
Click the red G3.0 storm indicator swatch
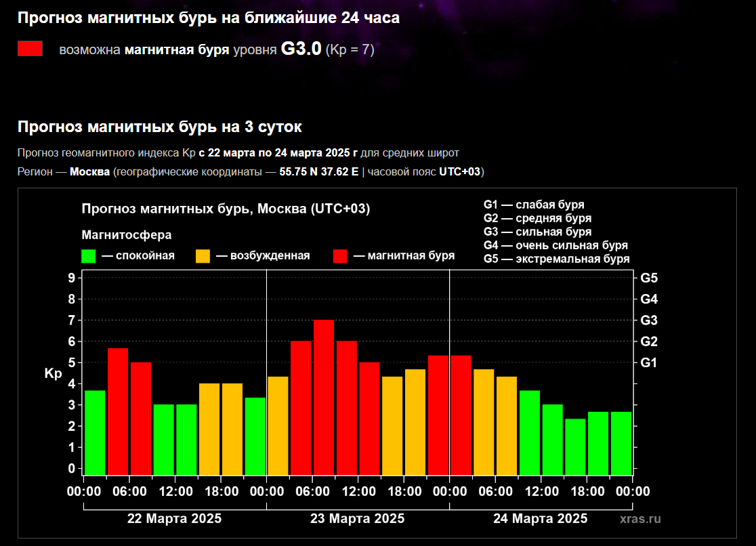[30, 49]
